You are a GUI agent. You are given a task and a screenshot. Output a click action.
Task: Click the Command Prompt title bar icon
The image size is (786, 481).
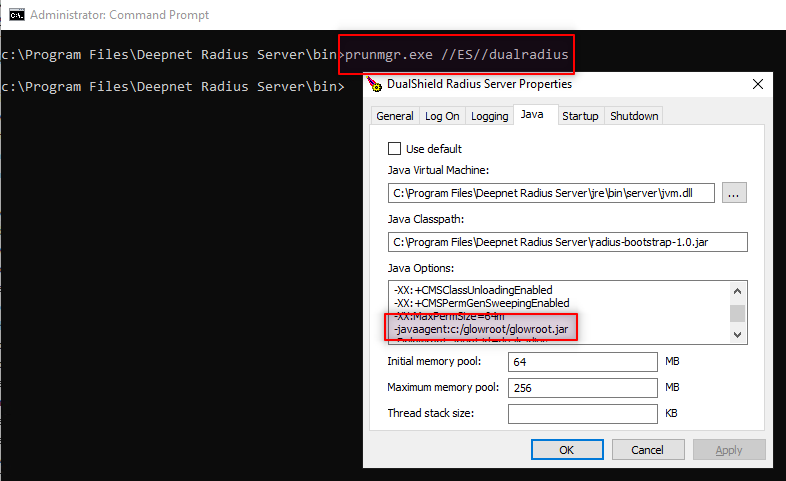click(x=17, y=12)
